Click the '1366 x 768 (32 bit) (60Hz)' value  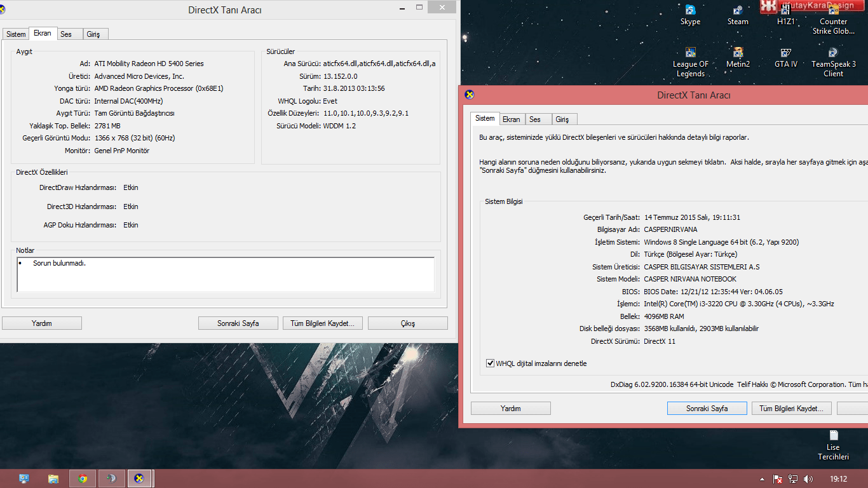(x=135, y=138)
